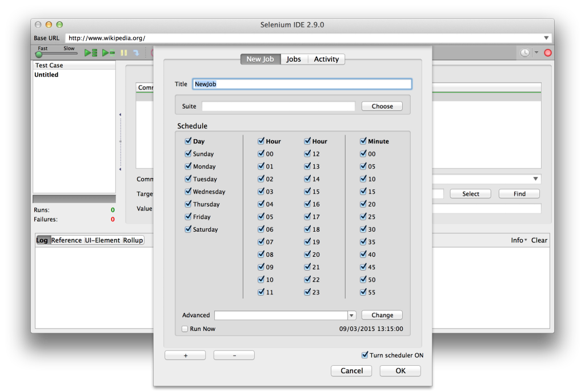This screenshot has width=585, height=392.
Task: Enable the Run Now checkbox
Action: point(185,329)
